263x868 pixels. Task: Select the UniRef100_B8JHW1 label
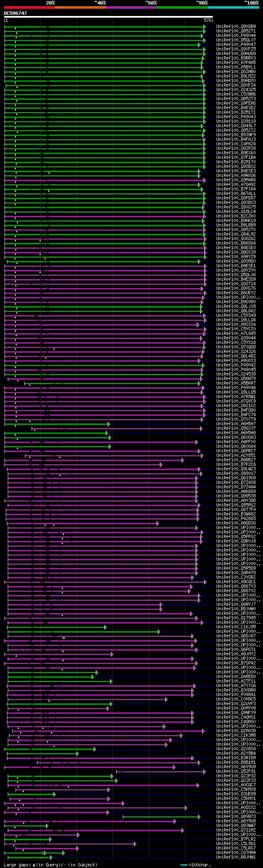236,857
